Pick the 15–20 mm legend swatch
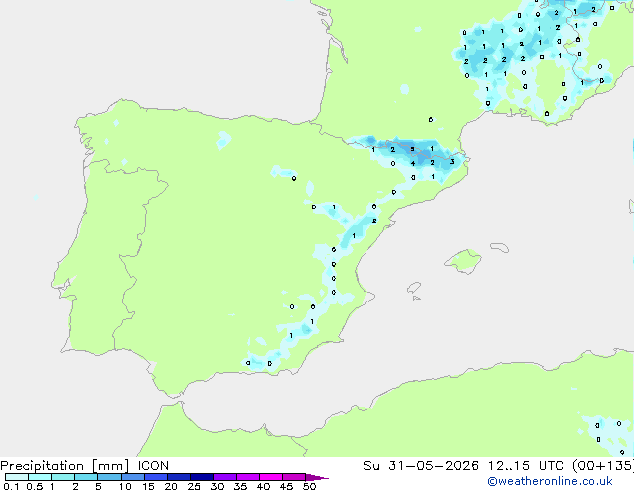Viewport: 634px width, 490px height. (156, 477)
